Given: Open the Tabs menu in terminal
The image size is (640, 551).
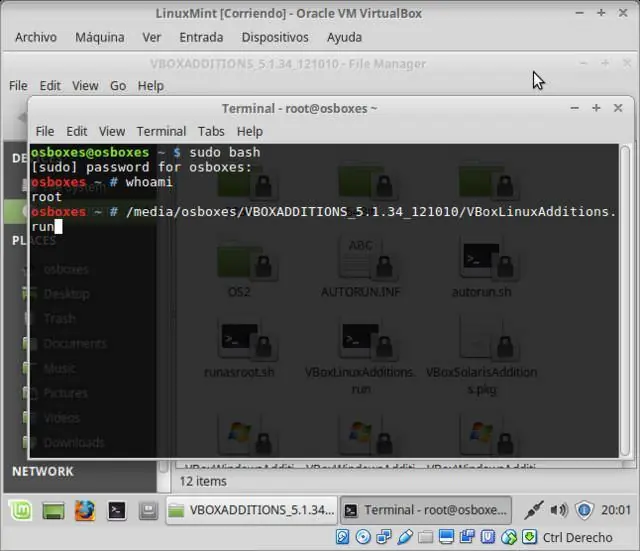Looking at the screenshot, I should pos(211,131).
